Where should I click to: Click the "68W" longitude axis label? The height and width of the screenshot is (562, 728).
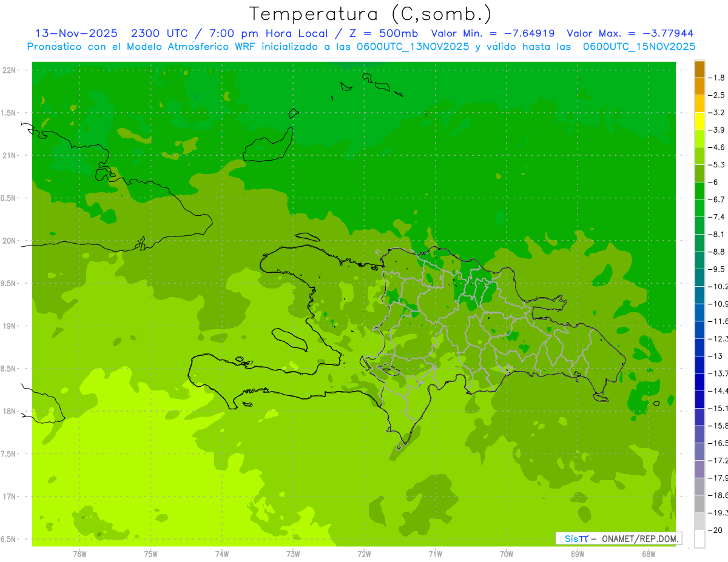(x=649, y=554)
